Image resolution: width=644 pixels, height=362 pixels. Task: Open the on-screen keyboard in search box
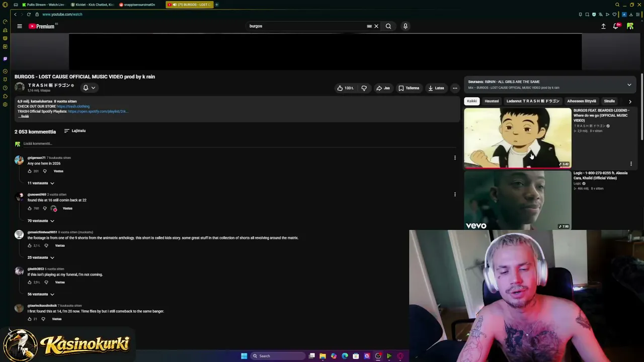tap(369, 26)
